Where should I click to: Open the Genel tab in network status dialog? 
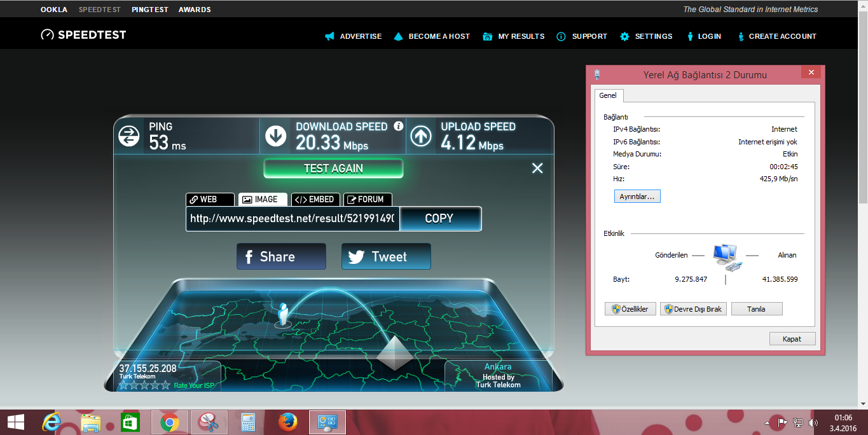(x=609, y=95)
